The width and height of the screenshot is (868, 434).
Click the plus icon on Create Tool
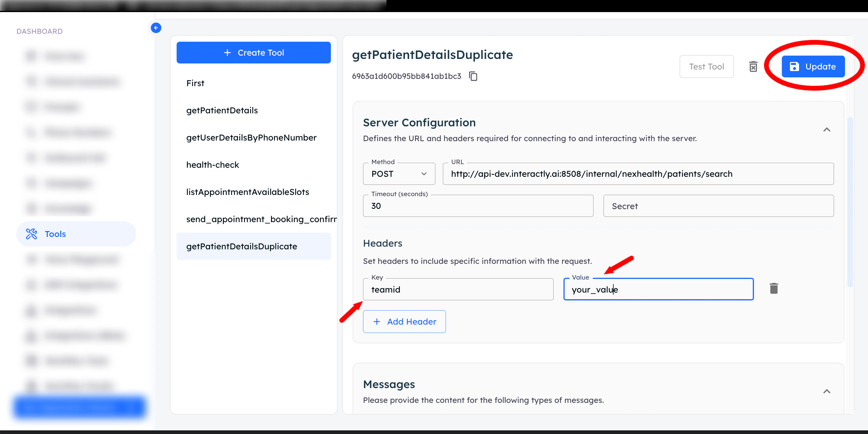[227, 53]
